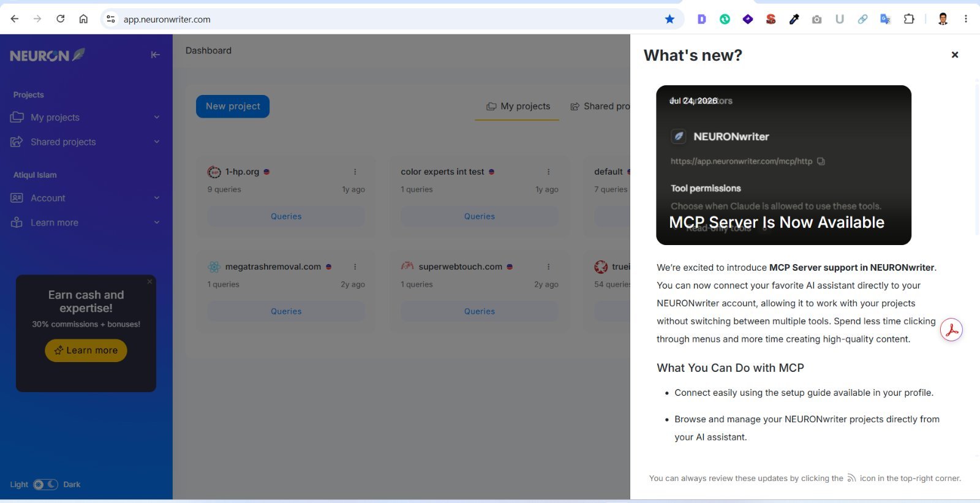View site information icon in address bar
Screen dimensions: 980x503
click(x=111, y=19)
